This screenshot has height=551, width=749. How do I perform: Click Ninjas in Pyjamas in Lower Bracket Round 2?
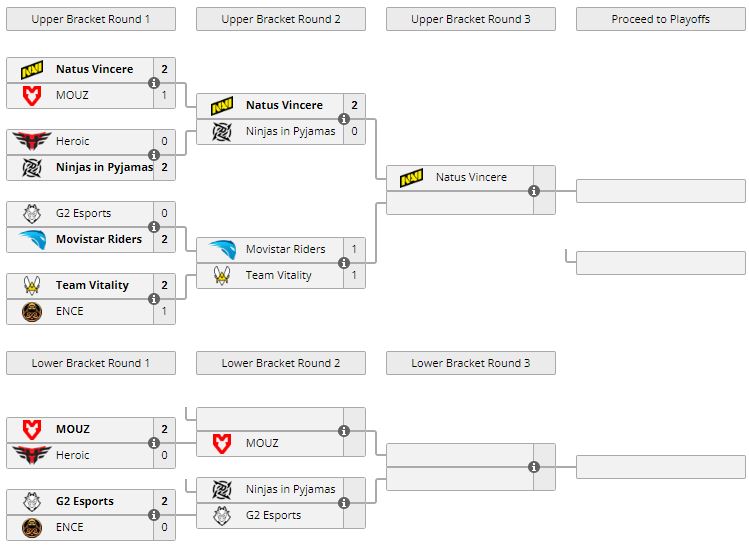click(290, 489)
